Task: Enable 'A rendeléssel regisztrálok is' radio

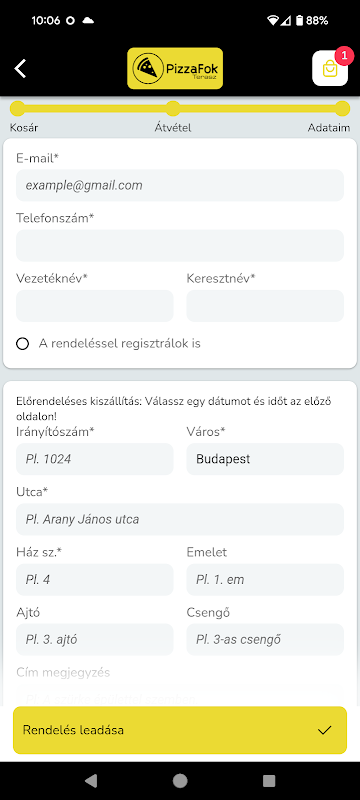Action: pos(22,344)
